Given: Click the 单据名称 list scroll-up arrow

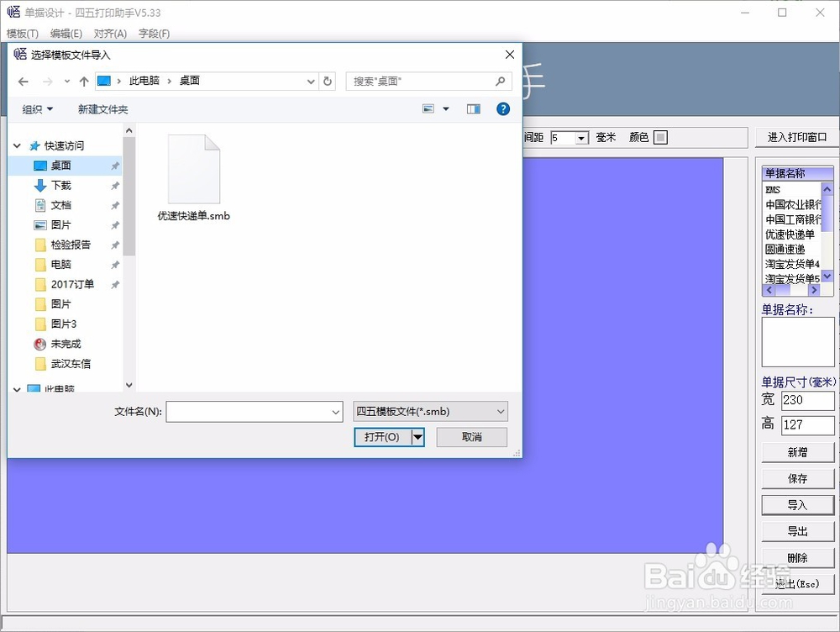Looking at the screenshot, I should (827, 189).
